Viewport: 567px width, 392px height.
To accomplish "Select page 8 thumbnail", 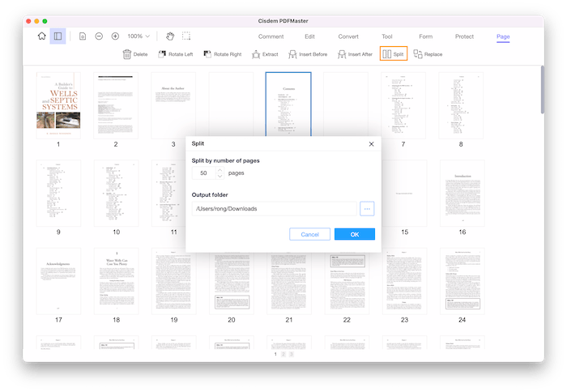I will 461,105.
